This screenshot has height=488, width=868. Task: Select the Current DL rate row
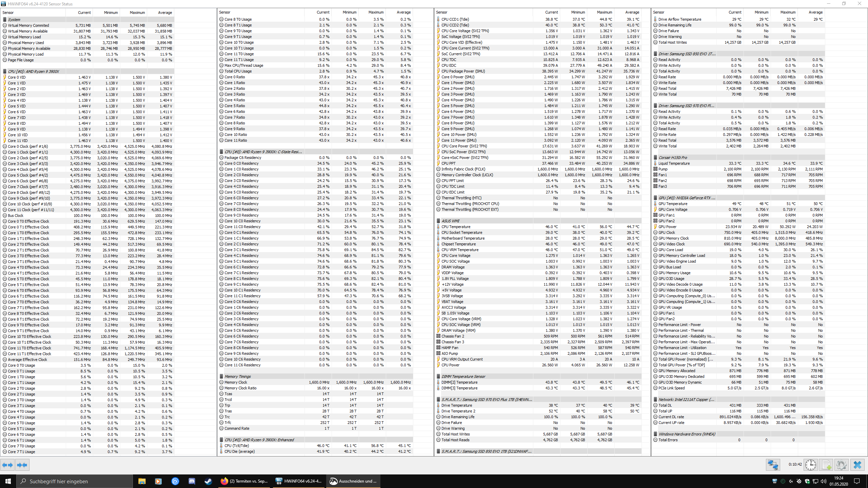point(738,417)
